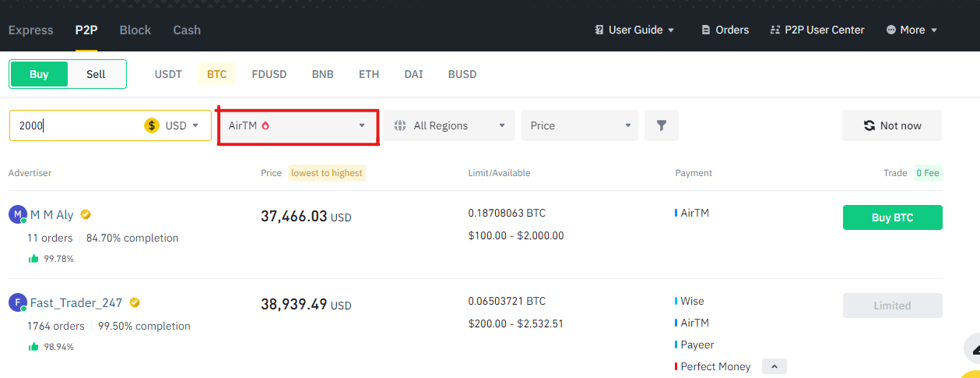Open Fast_Trader_247 advertiser profile
Viewport: 980px width, 378px height.
coord(76,303)
